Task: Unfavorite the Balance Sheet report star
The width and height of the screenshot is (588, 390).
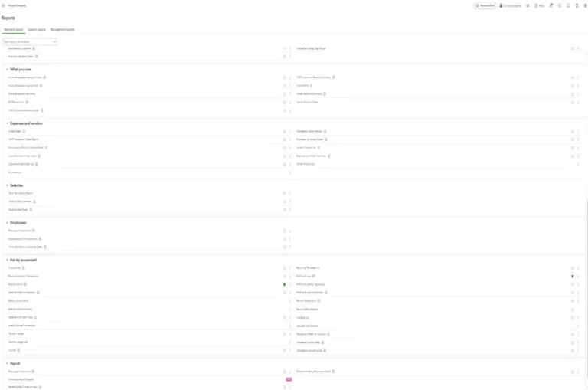Action: pos(284,284)
